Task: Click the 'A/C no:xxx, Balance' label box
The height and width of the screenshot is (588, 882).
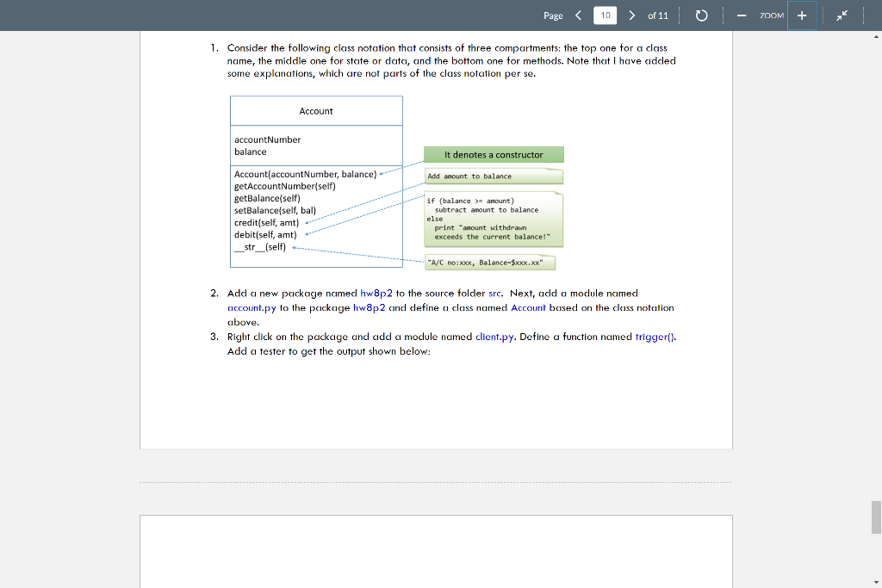Action: tap(489, 262)
